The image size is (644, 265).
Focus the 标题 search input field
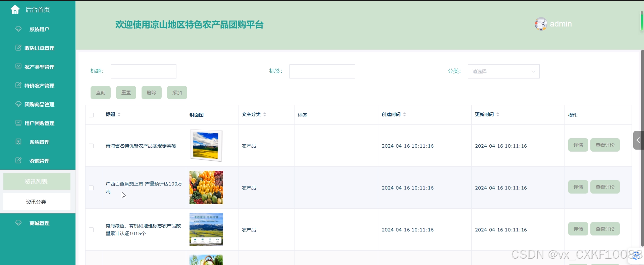click(144, 71)
